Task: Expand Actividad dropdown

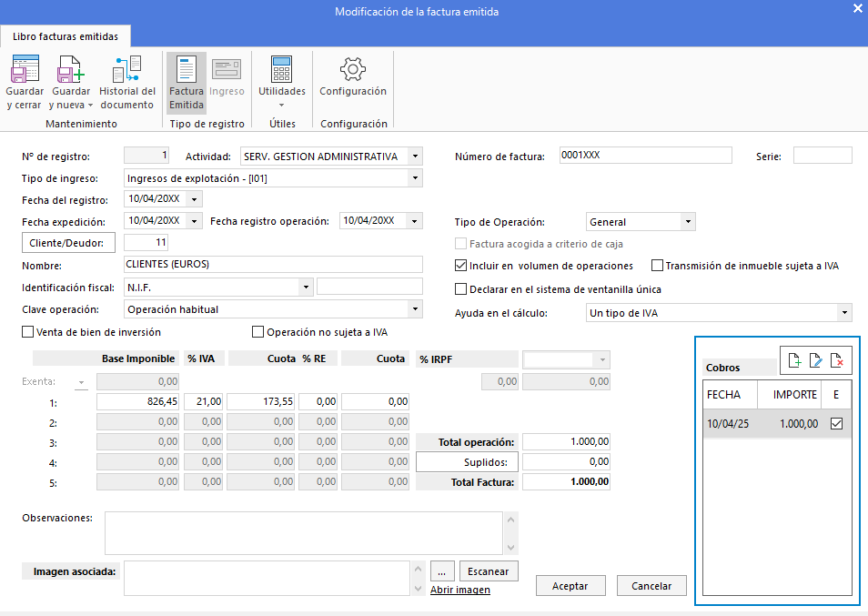Action: [x=415, y=157]
